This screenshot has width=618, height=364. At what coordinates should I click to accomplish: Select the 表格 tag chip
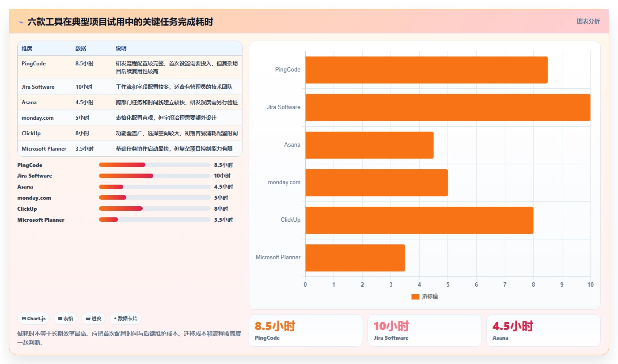[65, 318]
